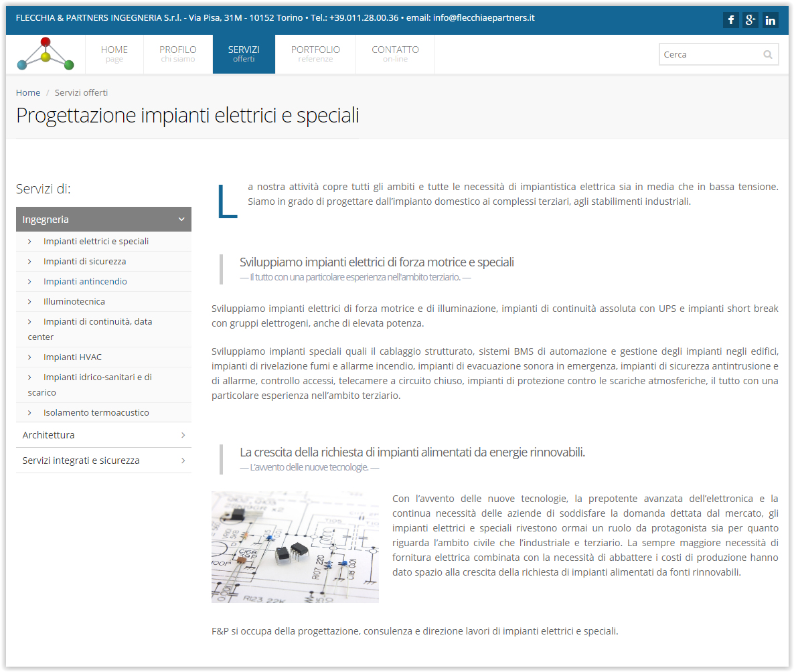Screen dimensions: 794x672
Task: Open Impianti elettrici e speciali link
Action: 96,242
